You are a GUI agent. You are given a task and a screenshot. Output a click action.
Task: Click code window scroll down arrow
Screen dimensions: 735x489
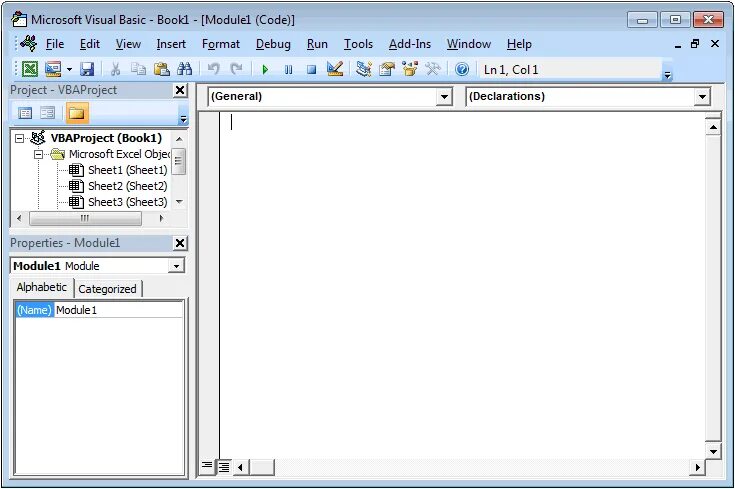(x=713, y=452)
